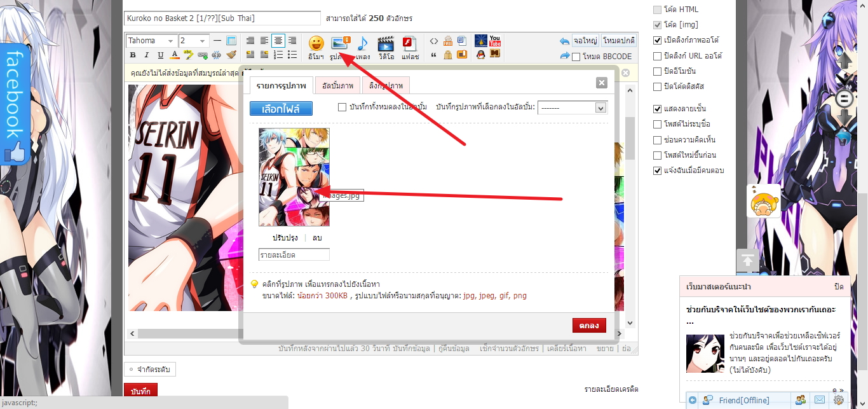
Task: Click จำกัดระดับ restriction button
Action: click(x=150, y=370)
